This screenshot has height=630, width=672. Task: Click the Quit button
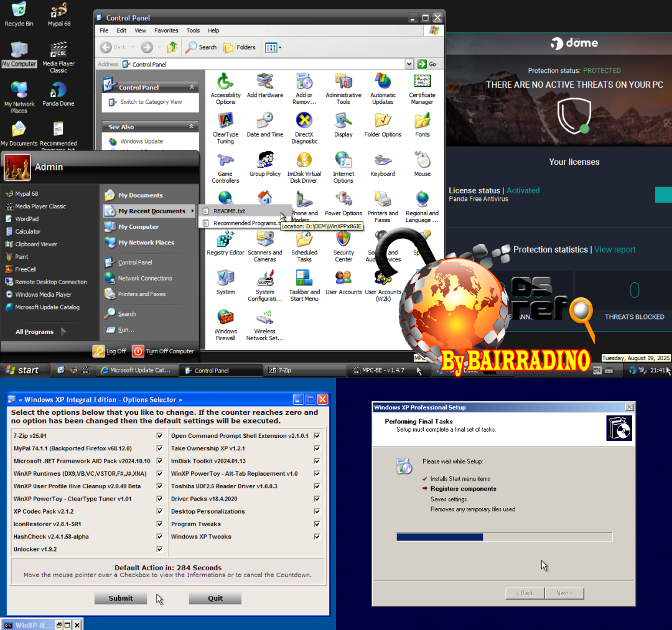[x=215, y=598]
